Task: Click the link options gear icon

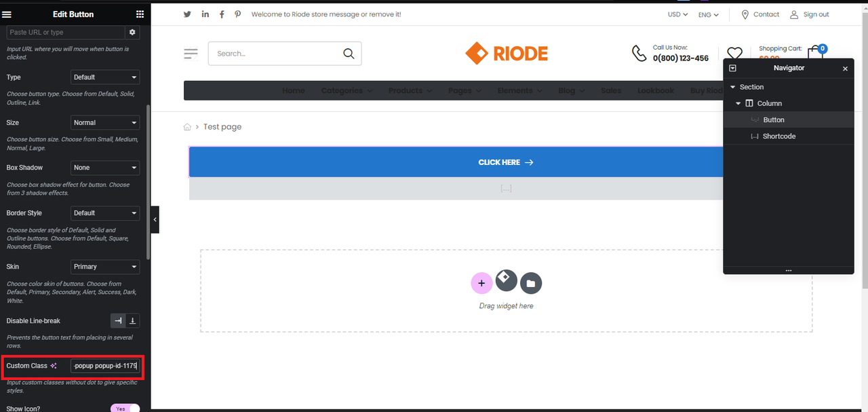Action: click(132, 32)
